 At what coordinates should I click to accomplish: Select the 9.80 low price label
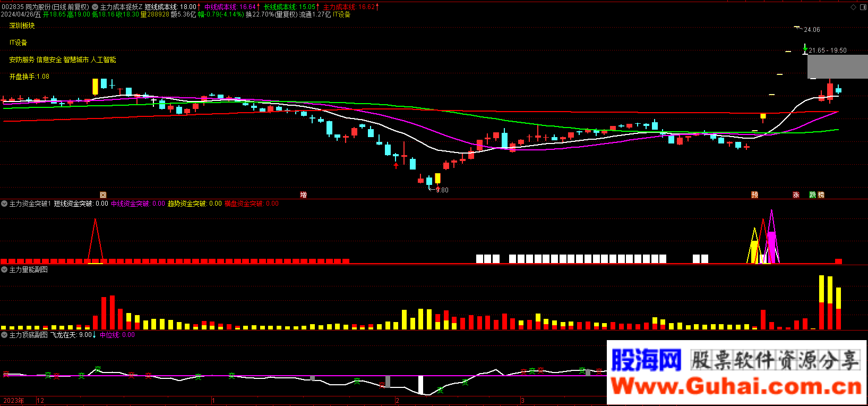[x=442, y=190]
